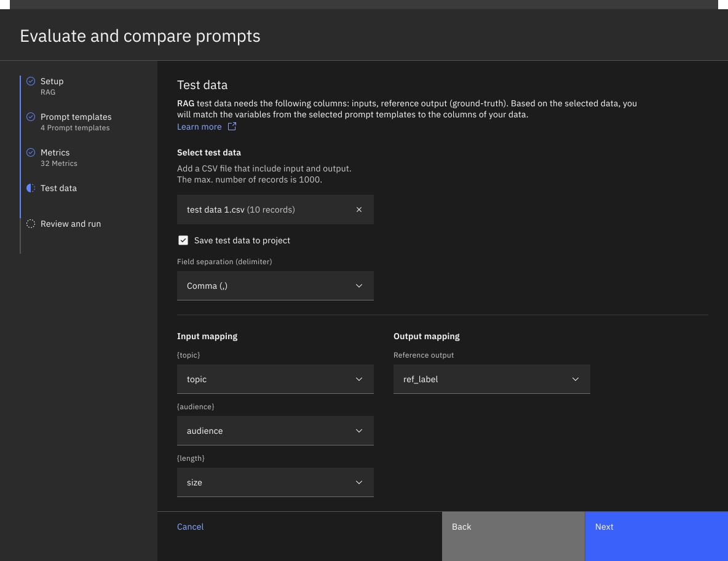Click the Back button

pyautogui.click(x=513, y=536)
